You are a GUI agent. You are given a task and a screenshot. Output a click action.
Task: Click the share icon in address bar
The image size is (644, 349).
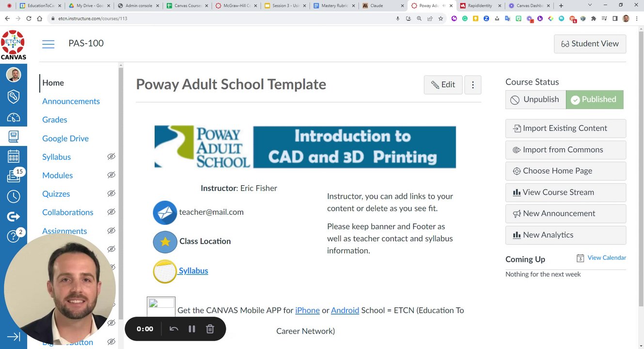(x=430, y=18)
